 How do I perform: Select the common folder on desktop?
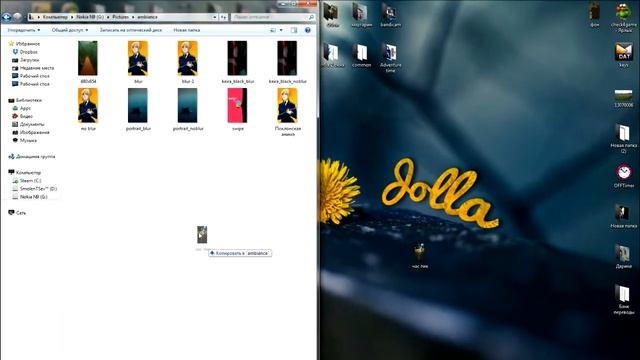point(361,56)
